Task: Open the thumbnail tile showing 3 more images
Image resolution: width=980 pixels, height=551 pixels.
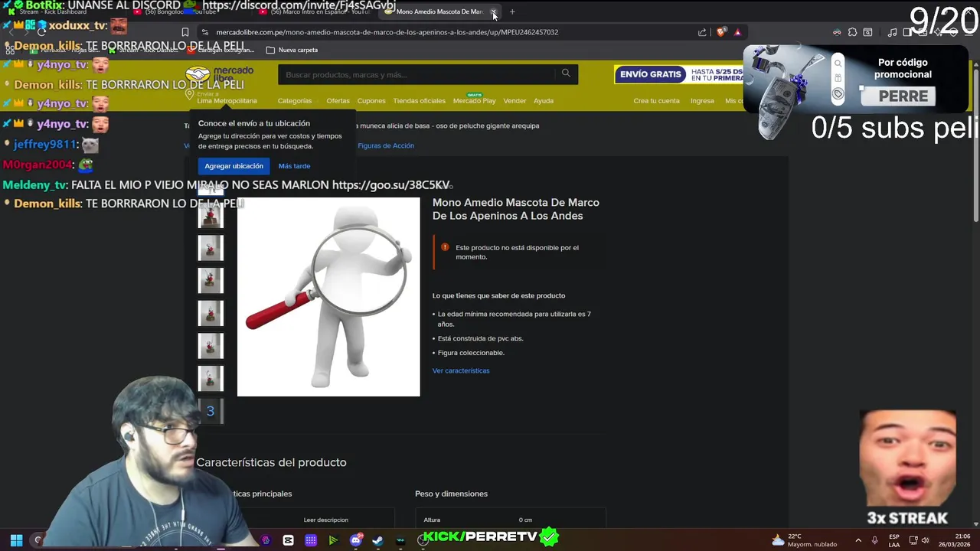Action: click(211, 411)
